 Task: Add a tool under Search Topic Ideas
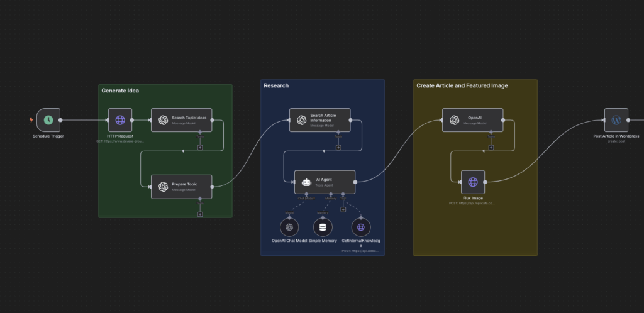click(200, 147)
